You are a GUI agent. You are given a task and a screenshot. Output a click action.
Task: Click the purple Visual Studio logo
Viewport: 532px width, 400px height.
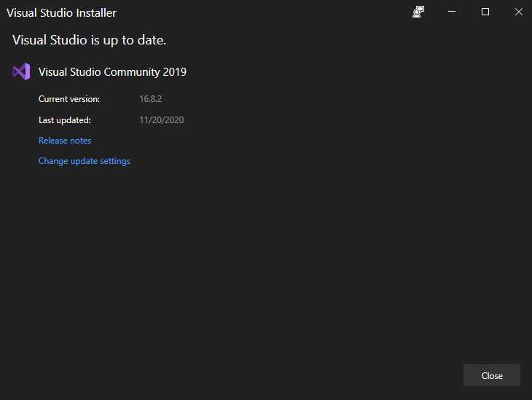tap(21, 71)
